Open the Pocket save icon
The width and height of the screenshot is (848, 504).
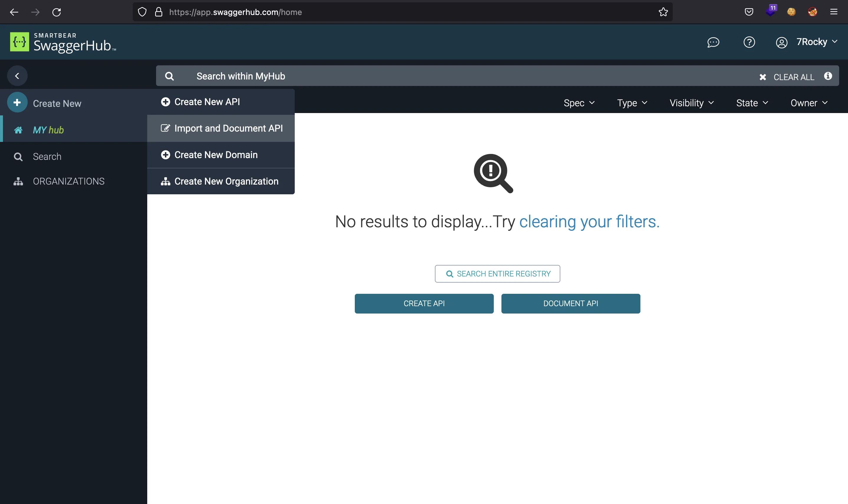tap(749, 12)
